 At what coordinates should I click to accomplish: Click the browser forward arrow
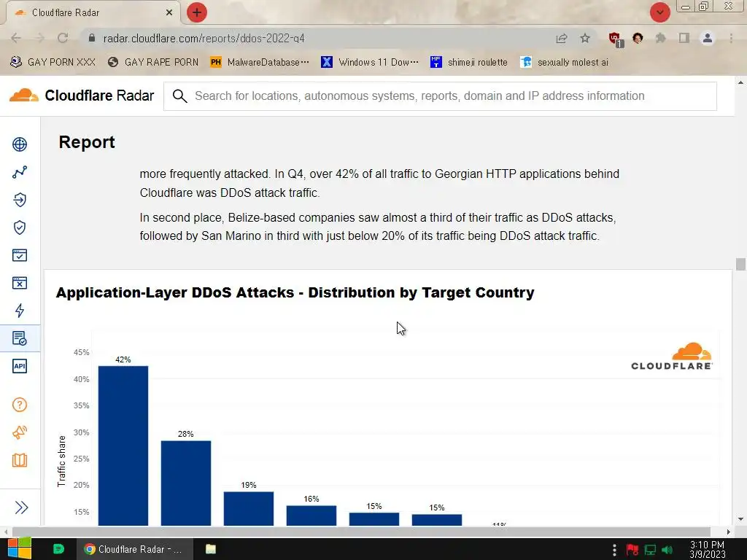(39, 38)
